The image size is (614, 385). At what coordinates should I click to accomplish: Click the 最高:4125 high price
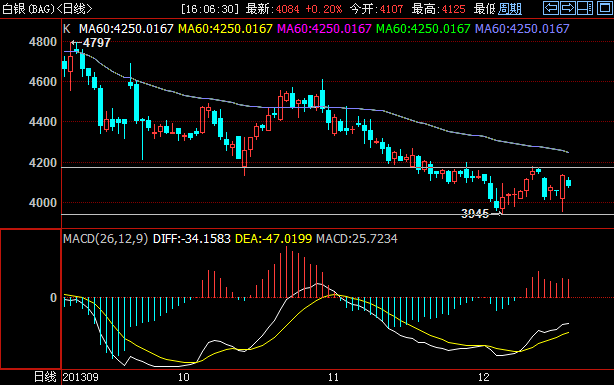pos(439,9)
